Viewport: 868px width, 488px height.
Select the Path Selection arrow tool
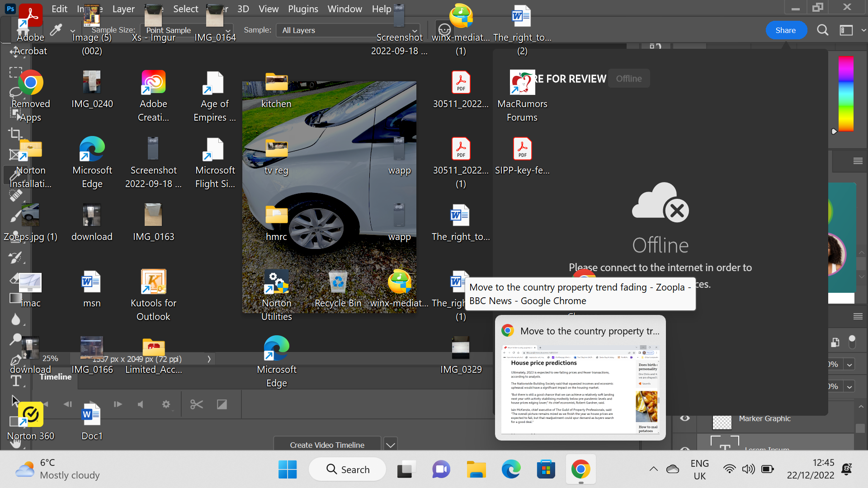coord(15,400)
